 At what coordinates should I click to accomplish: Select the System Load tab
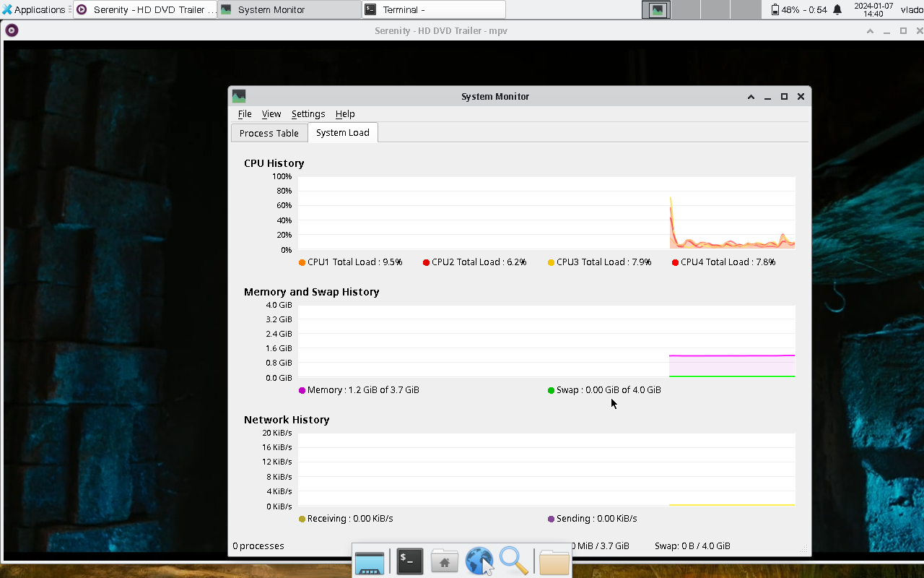(x=342, y=133)
